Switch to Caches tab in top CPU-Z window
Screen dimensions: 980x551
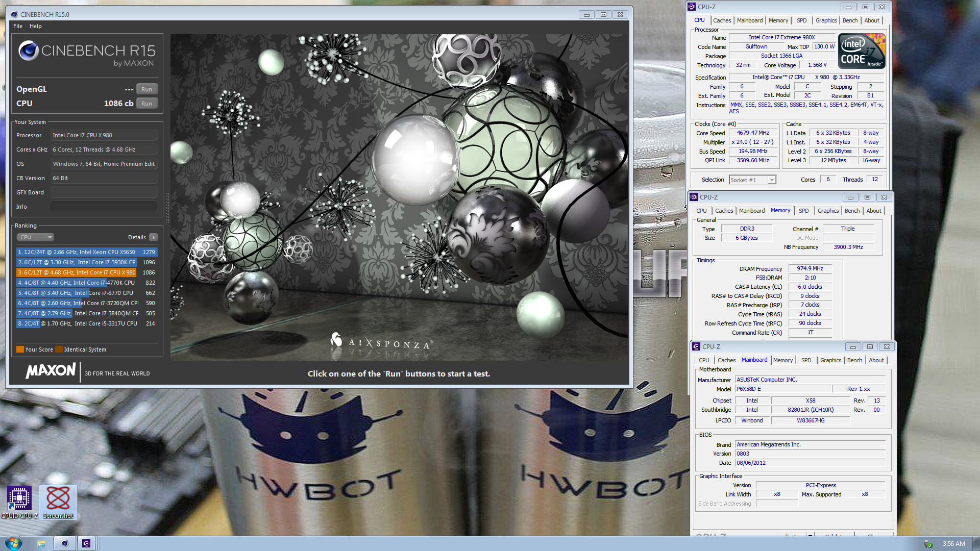point(722,20)
